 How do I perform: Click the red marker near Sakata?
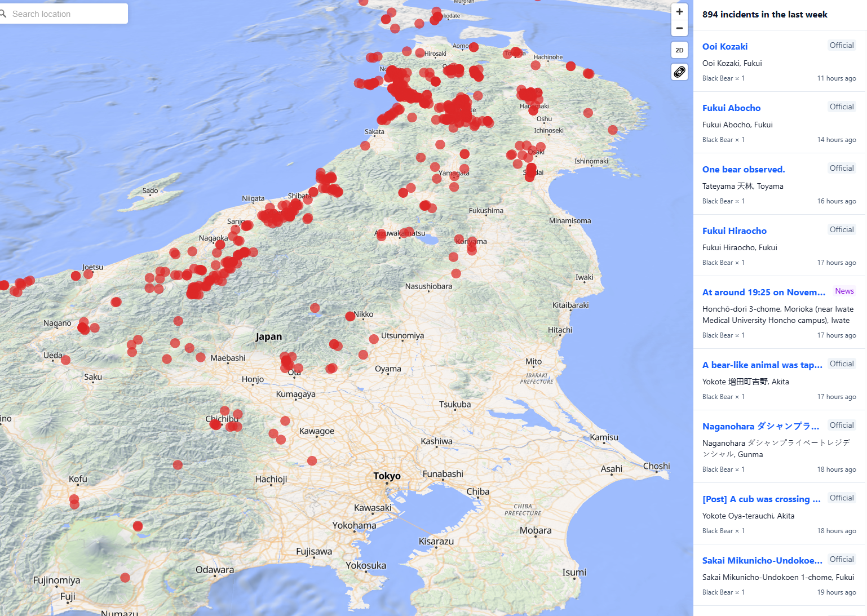(x=365, y=146)
